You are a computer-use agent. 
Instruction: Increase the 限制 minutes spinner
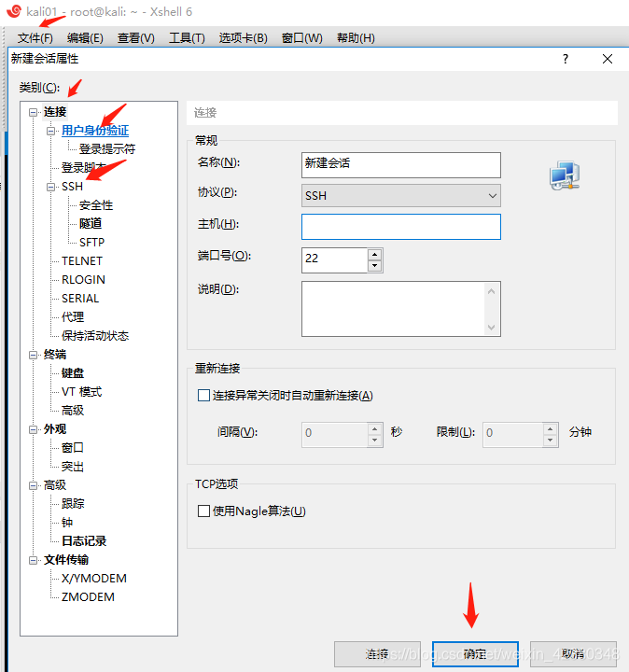(x=551, y=429)
